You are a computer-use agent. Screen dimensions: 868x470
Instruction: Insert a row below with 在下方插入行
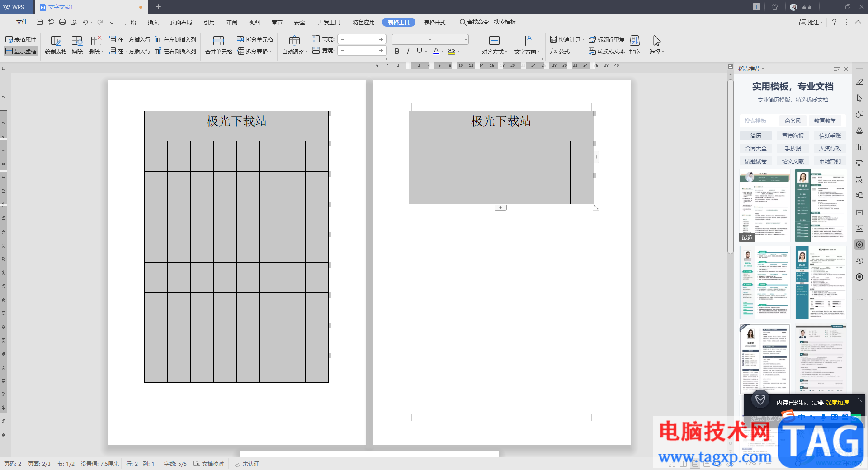(130, 51)
